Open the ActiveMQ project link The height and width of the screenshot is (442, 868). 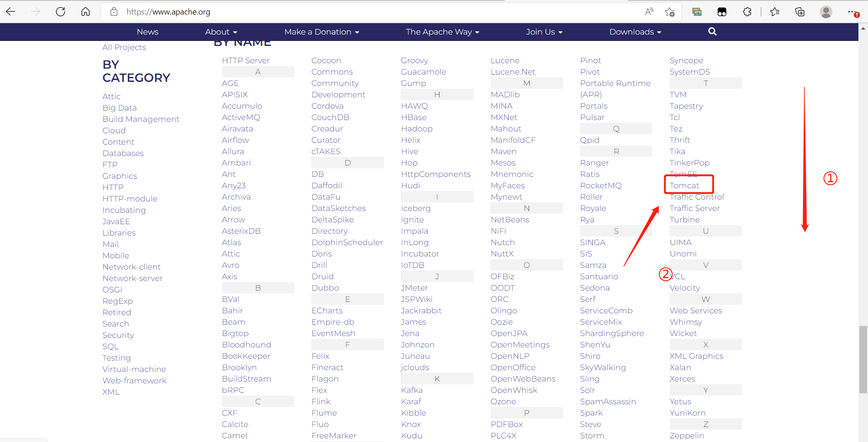241,117
